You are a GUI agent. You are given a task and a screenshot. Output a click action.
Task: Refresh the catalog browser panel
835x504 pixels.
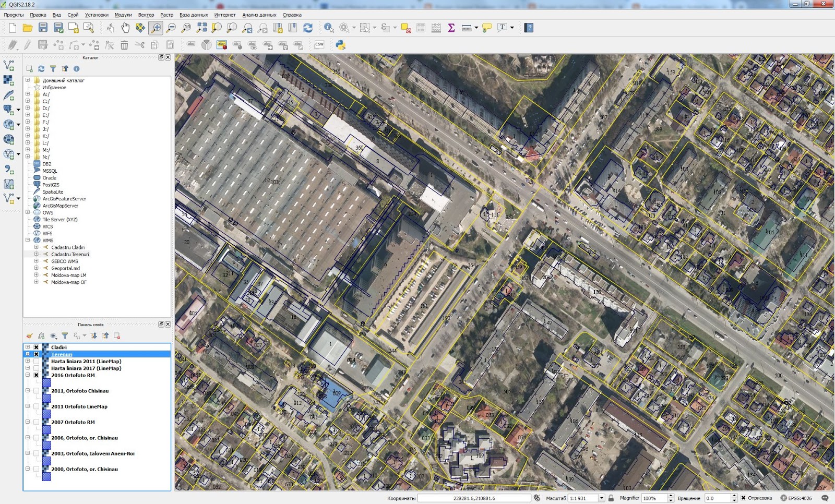pyautogui.click(x=41, y=68)
